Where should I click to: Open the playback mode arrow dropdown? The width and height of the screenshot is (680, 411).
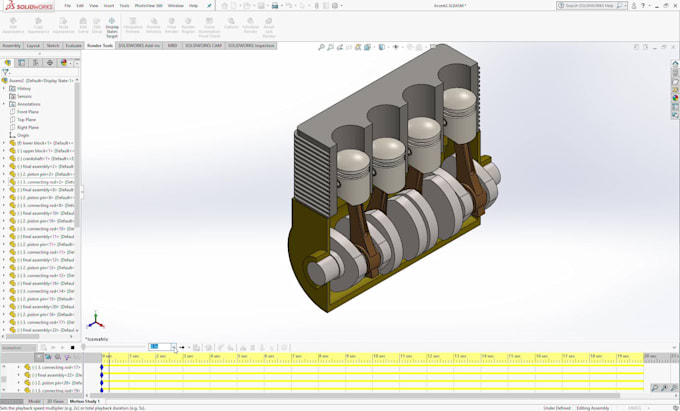pyautogui.click(x=189, y=347)
